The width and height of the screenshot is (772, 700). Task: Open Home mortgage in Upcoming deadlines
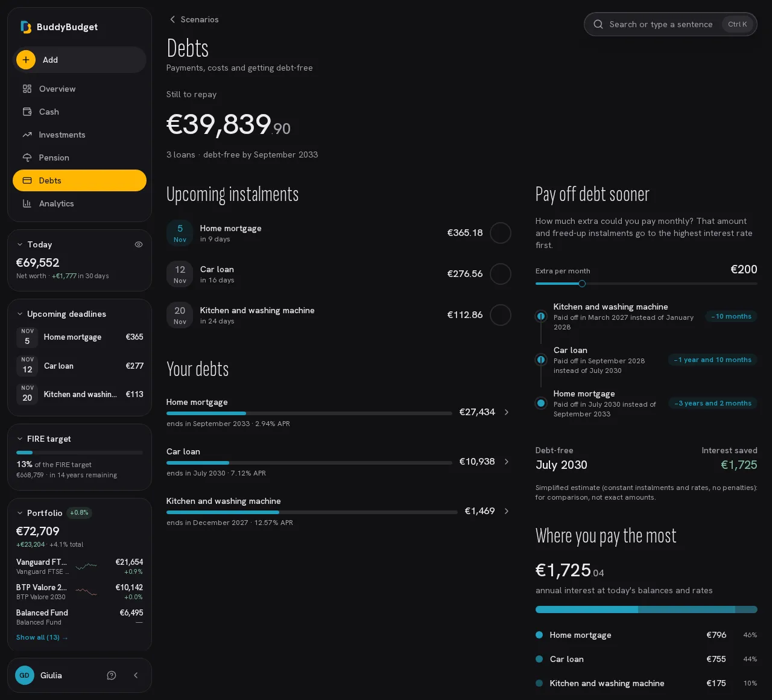80,337
